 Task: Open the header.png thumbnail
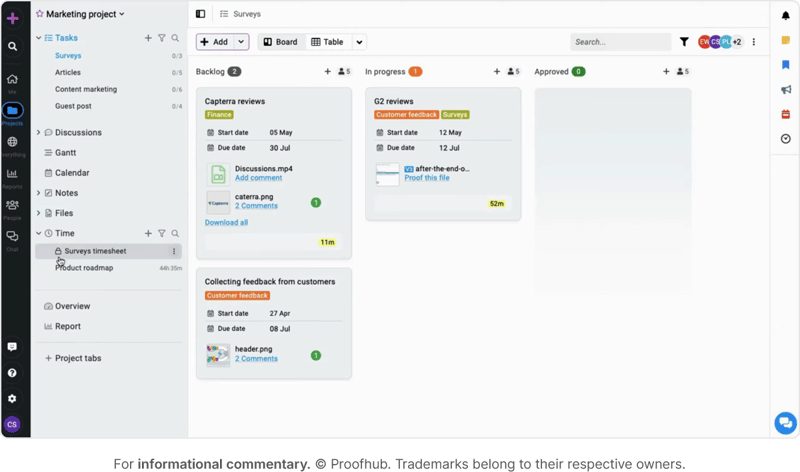click(218, 356)
